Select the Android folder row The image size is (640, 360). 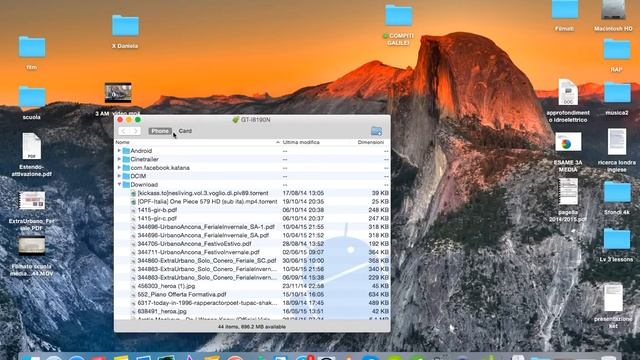pyautogui.click(x=252, y=151)
